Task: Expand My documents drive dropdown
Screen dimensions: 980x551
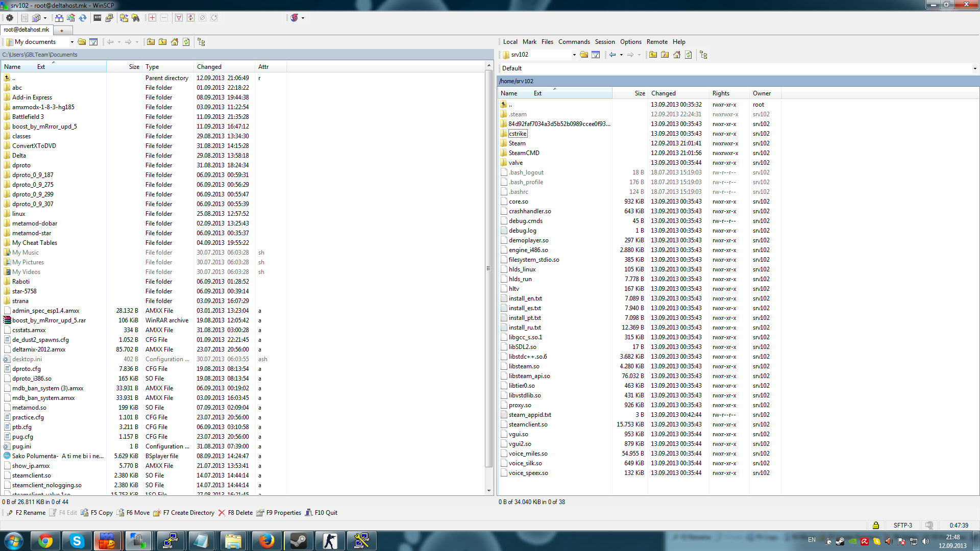Action: click(72, 42)
